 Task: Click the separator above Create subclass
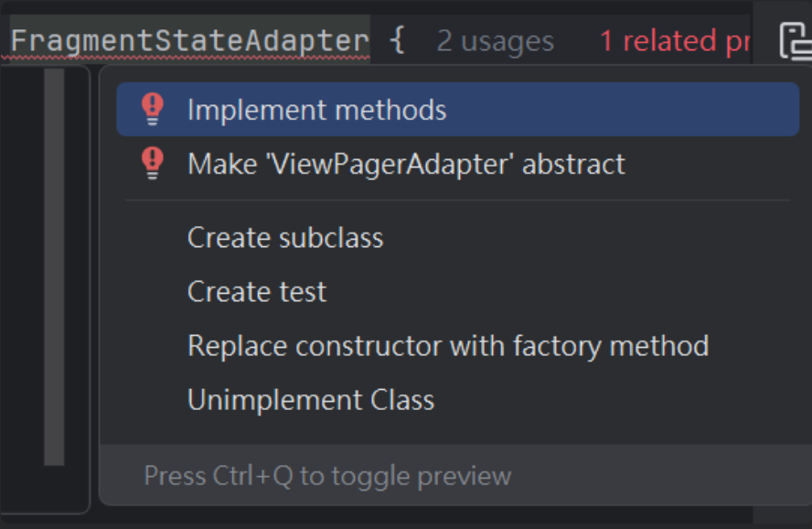coord(458,200)
